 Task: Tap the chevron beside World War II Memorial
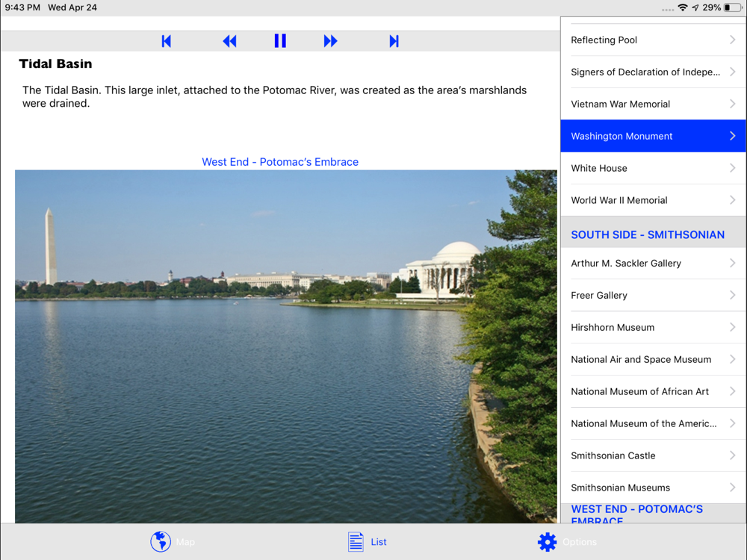(x=733, y=199)
